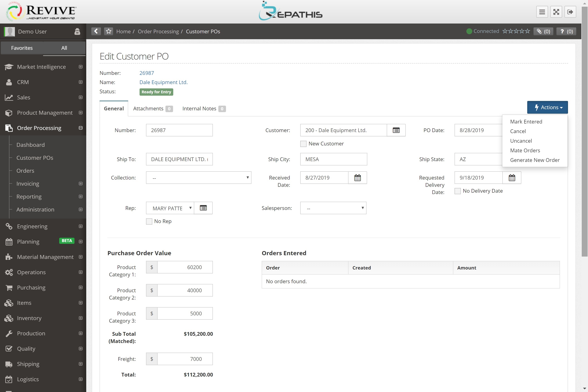Open the Dashboard sidebar item
The height and width of the screenshot is (392, 588).
point(31,145)
